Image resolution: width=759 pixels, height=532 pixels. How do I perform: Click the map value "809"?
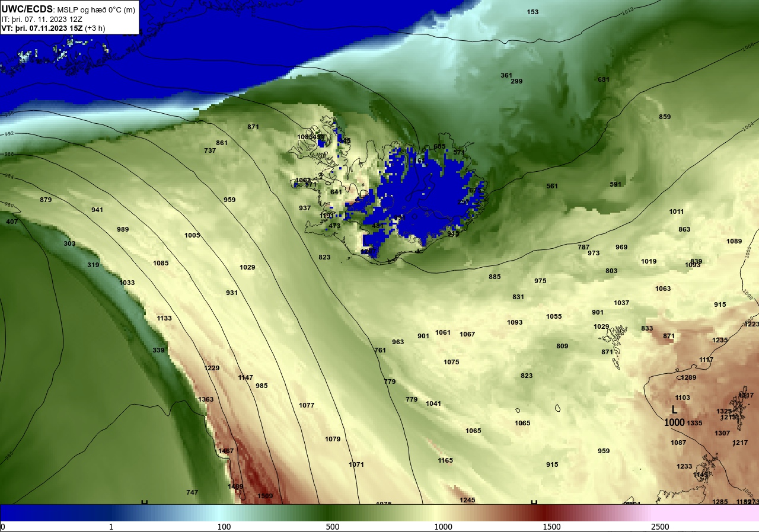562,346
